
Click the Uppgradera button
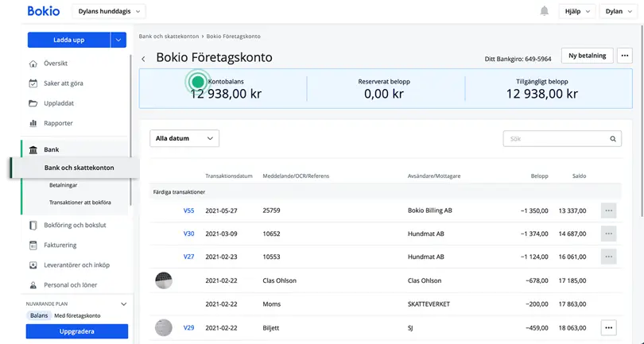(77, 331)
